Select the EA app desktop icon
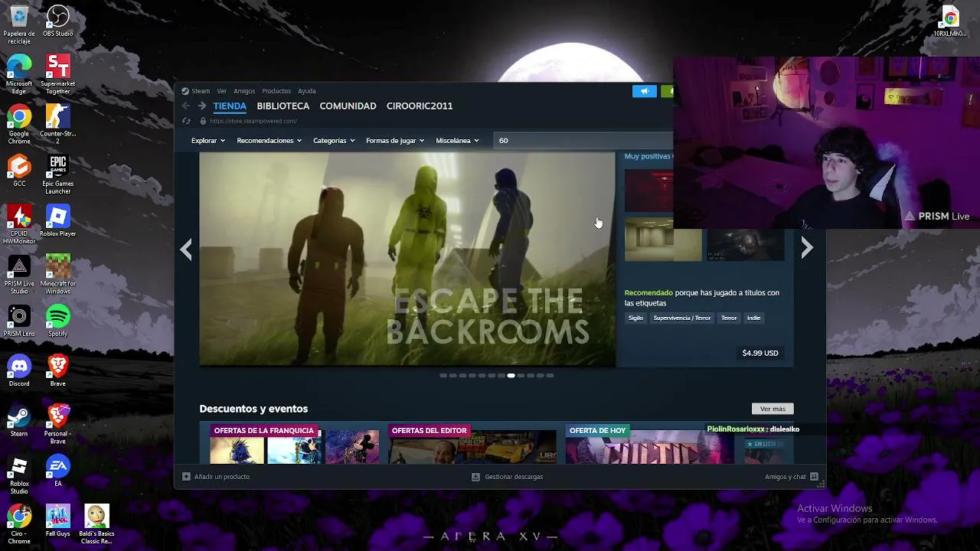Screen dimensions: 980x551 (x=58, y=471)
